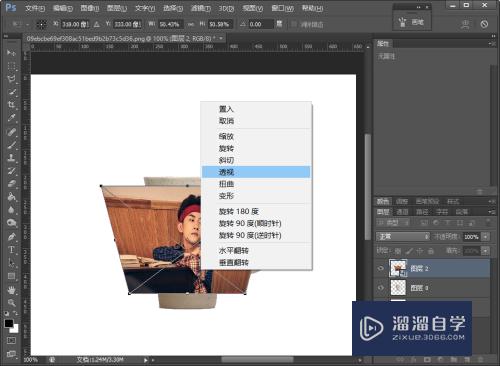
Task: Select the Path Selection tool
Action: [11, 263]
